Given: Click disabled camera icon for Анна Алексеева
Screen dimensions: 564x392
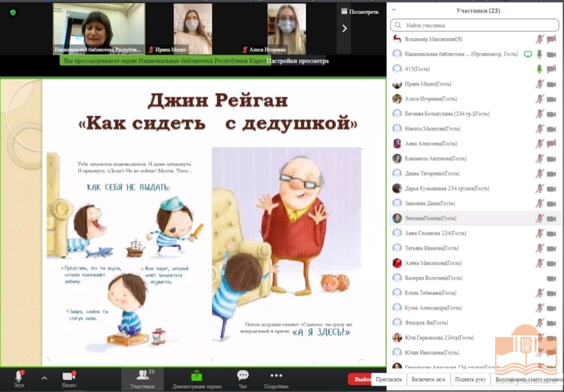Looking at the screenshot, I should 551,144.
